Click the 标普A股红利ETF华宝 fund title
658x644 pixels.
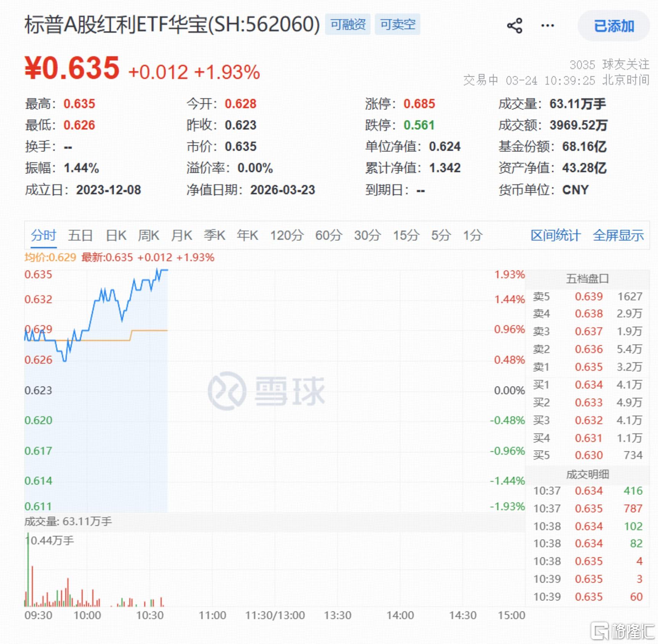tap(172, 24)
